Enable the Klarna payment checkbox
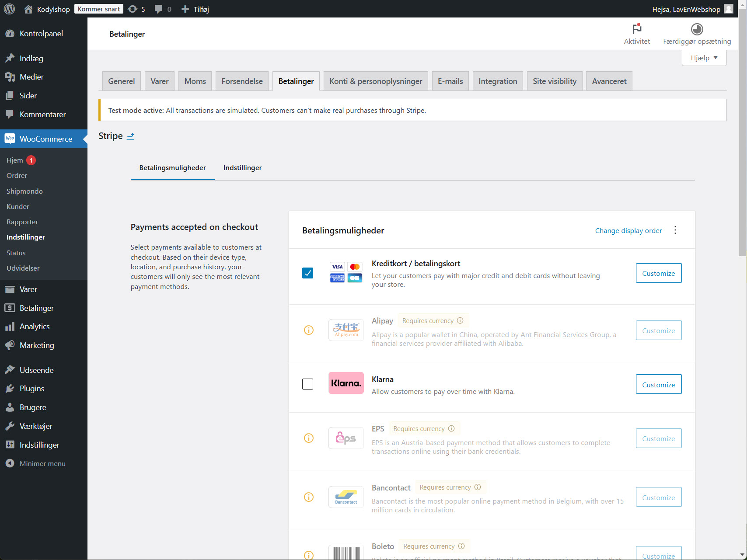Image resolution: width=747 pixels, height=560 pixels. coord(307,383)
